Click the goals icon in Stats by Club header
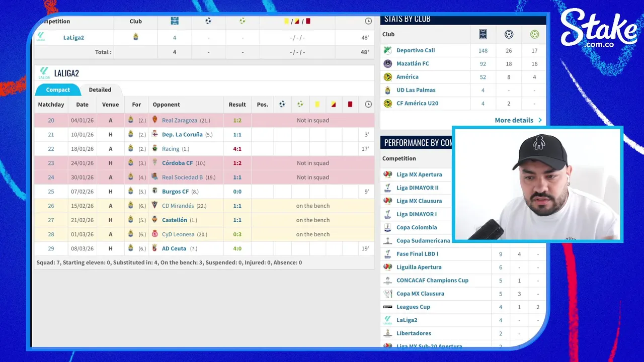Screen dimensions: 644x362 (509, 35)
